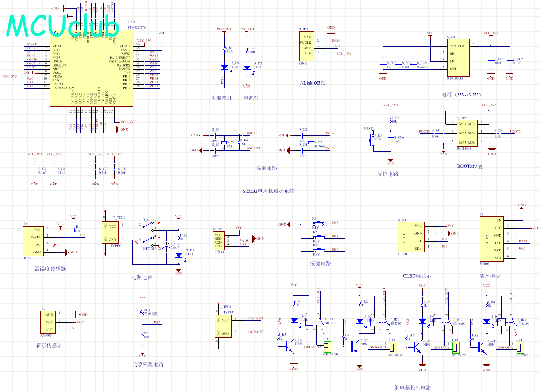541x392 pixels.
Task: Click the 'VCC_OUT' net label on J_TEC1
Action: [x=255, y=318]
